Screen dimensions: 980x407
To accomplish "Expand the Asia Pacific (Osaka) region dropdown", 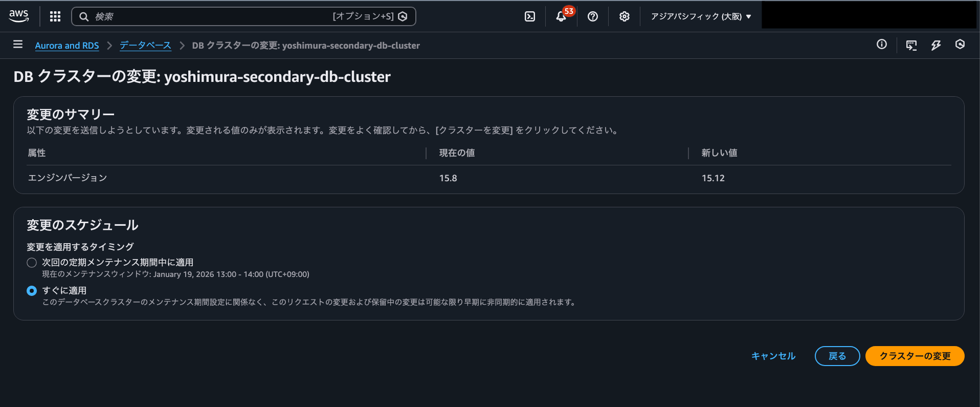I will pyautogui.click(x=701, y=16).
